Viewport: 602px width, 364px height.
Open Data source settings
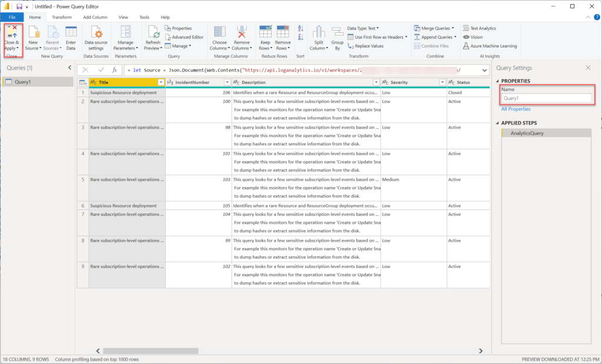pyautogui.click(x=96, y=38)
